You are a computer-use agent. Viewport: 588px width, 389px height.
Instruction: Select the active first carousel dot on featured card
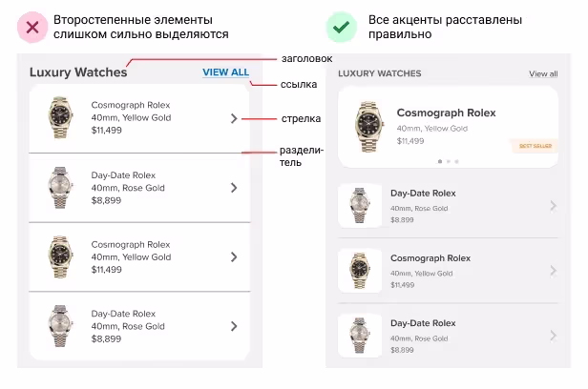point(439,162)
